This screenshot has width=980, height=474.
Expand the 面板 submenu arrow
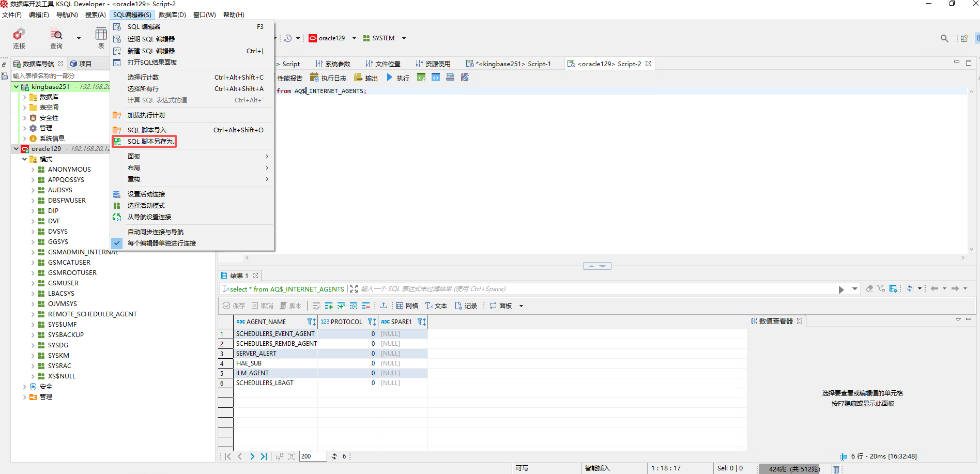tap(267, 156)
